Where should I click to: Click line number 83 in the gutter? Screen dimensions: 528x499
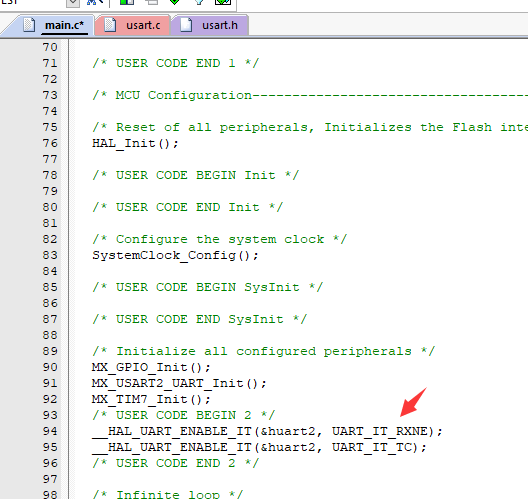click(50, 256)
